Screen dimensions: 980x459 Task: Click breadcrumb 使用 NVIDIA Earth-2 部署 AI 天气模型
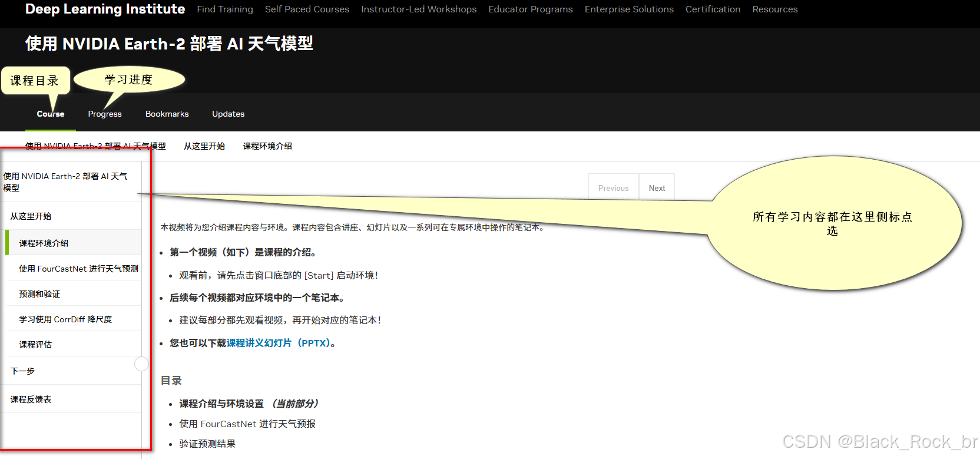pyautogui.click(x=95, y=146)
